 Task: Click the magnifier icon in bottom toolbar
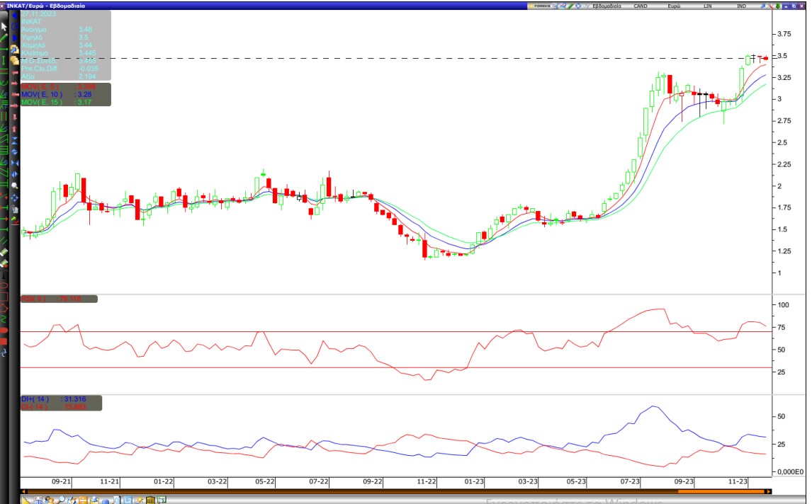point(62,500)
